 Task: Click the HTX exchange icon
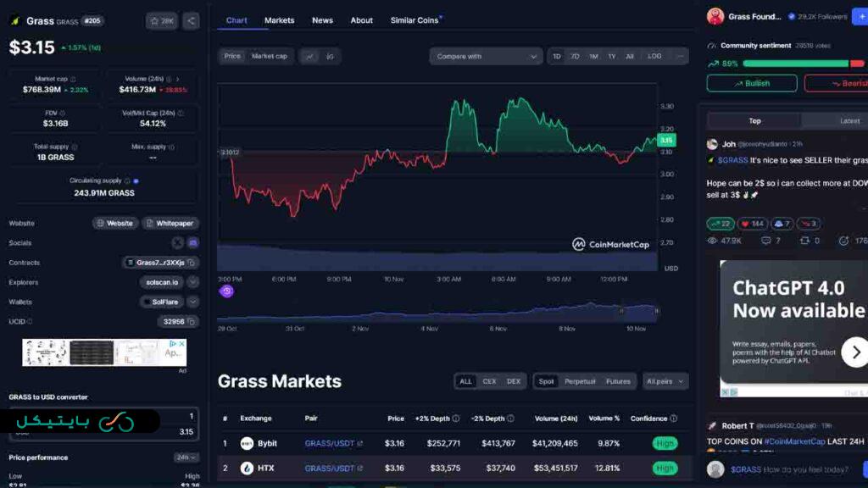[247, 467]
